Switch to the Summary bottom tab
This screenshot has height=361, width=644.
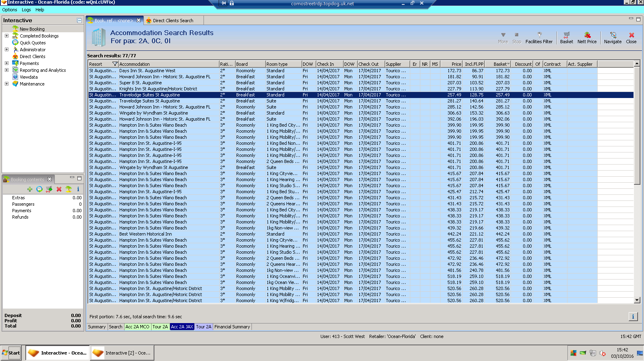(97, 327)
